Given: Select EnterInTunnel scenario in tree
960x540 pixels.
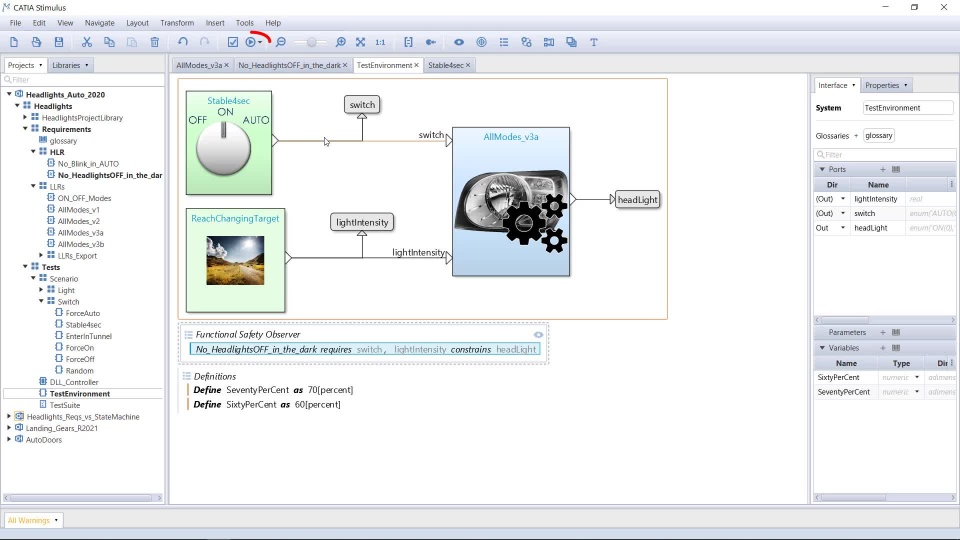Looking at the screenshot, I should click(89, 336).
